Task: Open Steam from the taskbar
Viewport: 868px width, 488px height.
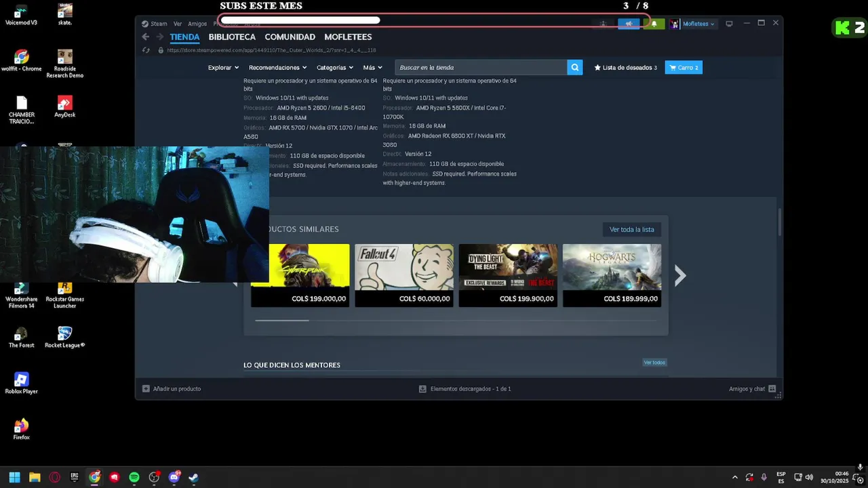Action: tap(194, 477)
